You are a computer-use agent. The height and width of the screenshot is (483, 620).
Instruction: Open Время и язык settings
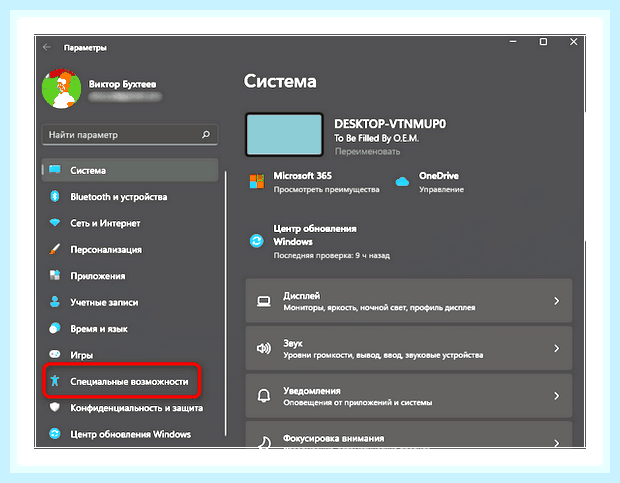99,329
